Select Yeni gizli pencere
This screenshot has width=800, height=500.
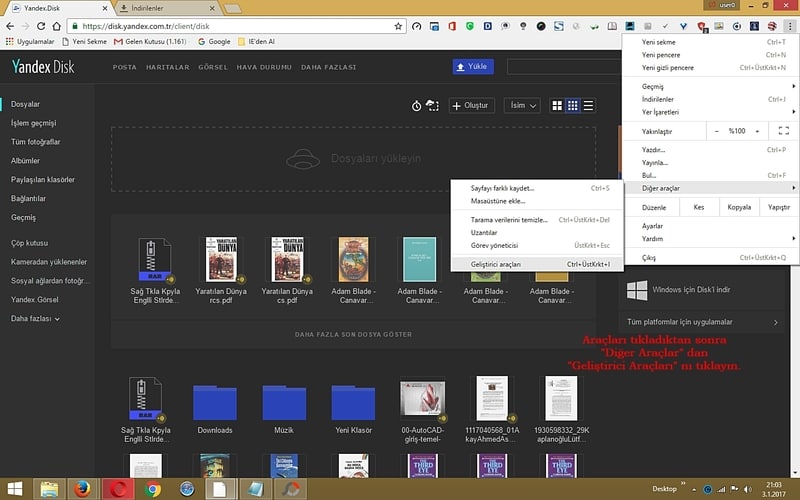click(710, 67)
